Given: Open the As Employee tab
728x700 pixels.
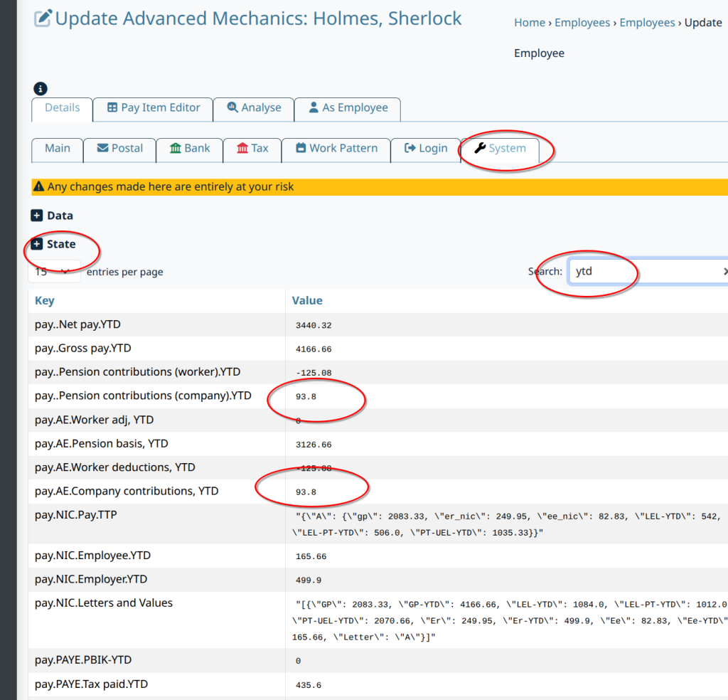Looking at the screenshot, I should click(x=348, y=108).
